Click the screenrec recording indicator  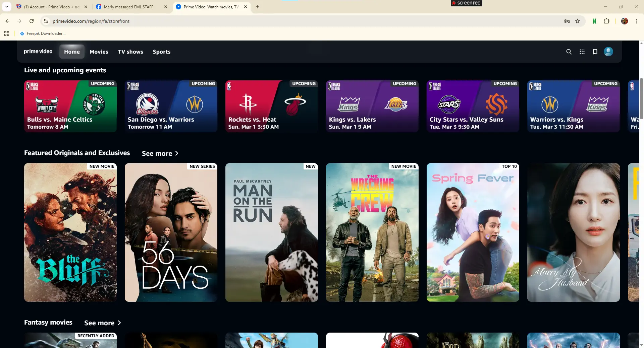click(466, 3)
